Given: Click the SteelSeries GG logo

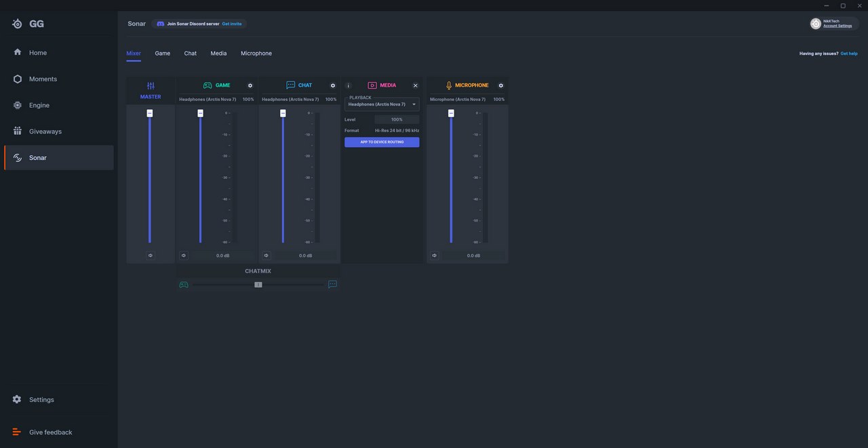Looking at the screenshot, I should pos(28,24).
